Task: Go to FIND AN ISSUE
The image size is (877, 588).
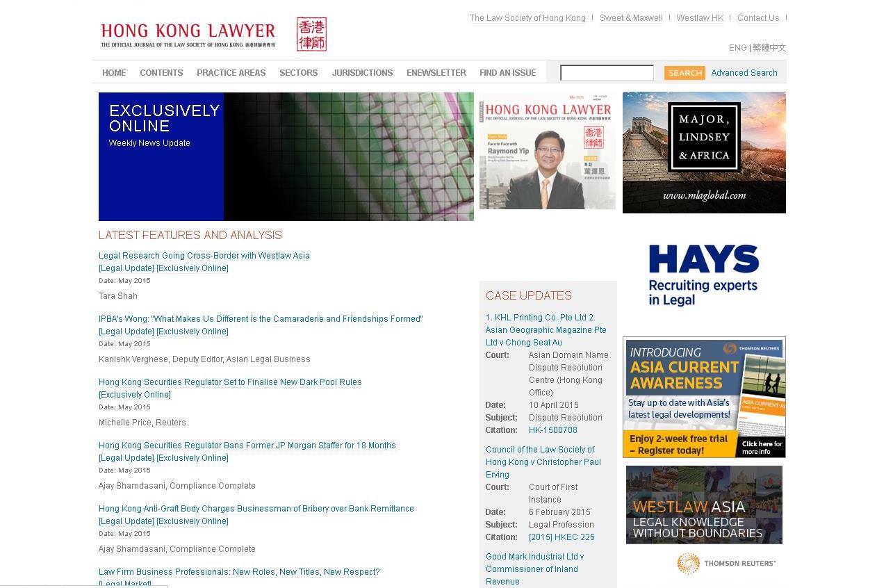Action: click(508, 72)
